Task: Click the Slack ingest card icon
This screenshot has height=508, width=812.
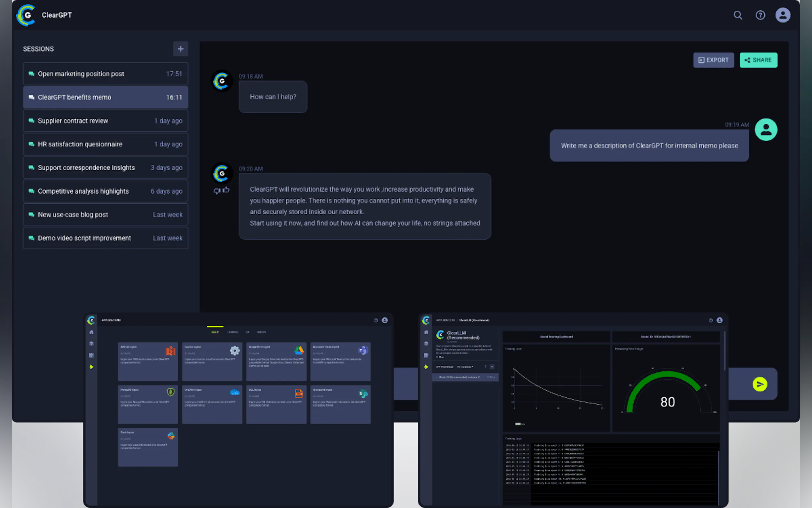Action: pos(171,436)
